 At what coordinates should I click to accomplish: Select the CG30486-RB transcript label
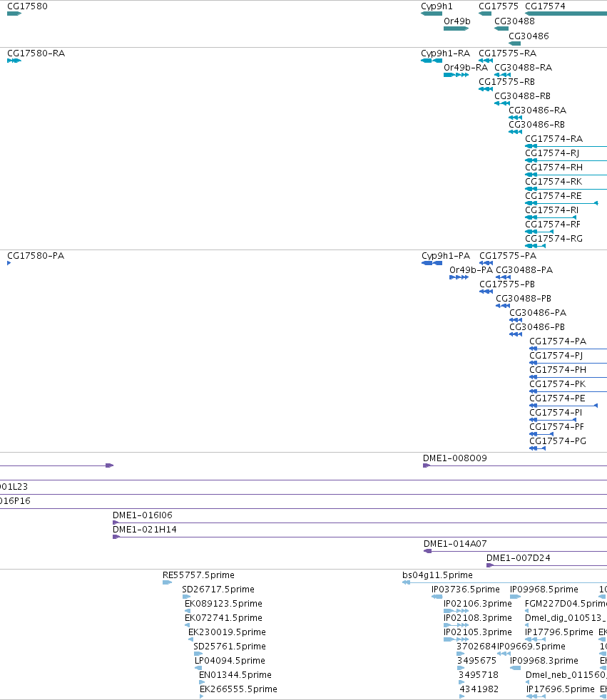[536, 125]
